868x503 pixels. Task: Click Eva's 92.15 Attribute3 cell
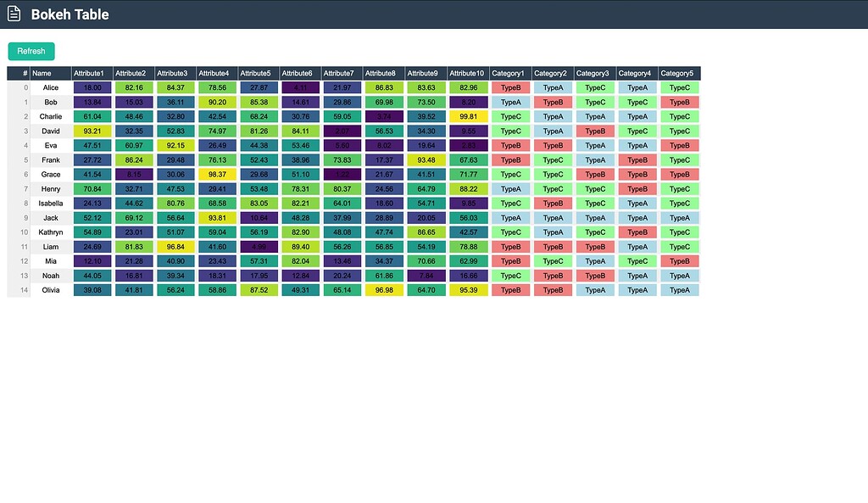click(175, 145)
